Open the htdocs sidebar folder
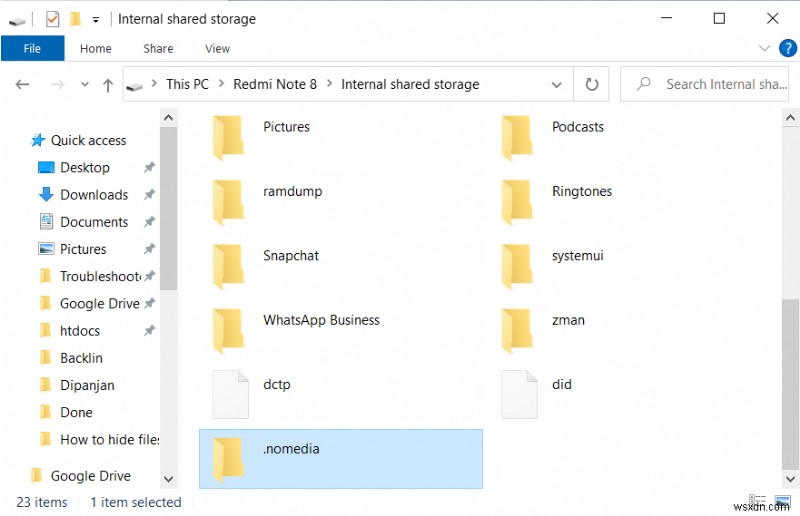This screenshot has width=800, height=516. [x=80, y=331]
